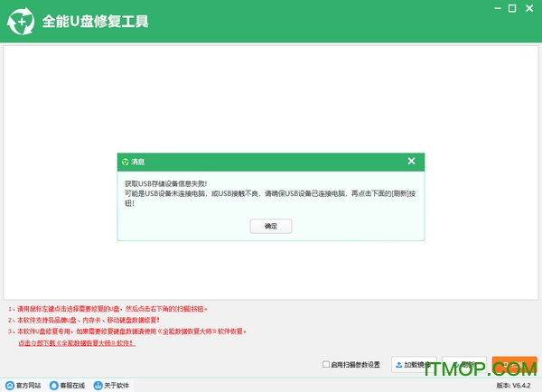Viewport: 542px width, 392px height.
Task: Click the 全能U盘修复工具 title text
Action: (x=96, y=22)
